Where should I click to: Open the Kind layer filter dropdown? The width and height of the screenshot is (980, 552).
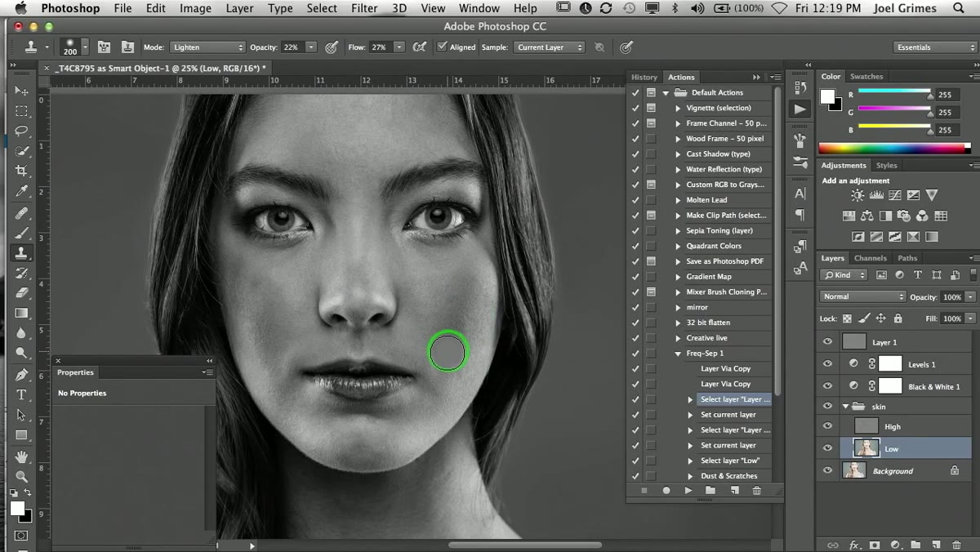pos(844,275)
